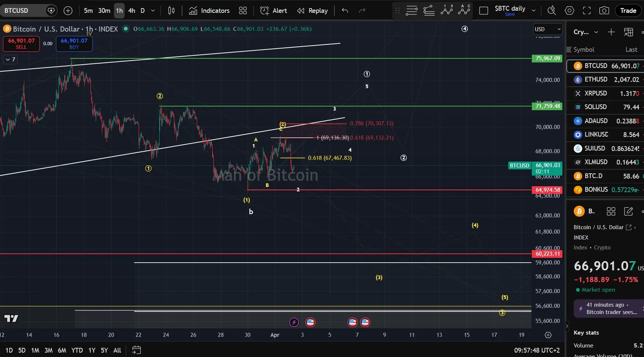Collapse the indicators legend showing 7

click(10, 59)
